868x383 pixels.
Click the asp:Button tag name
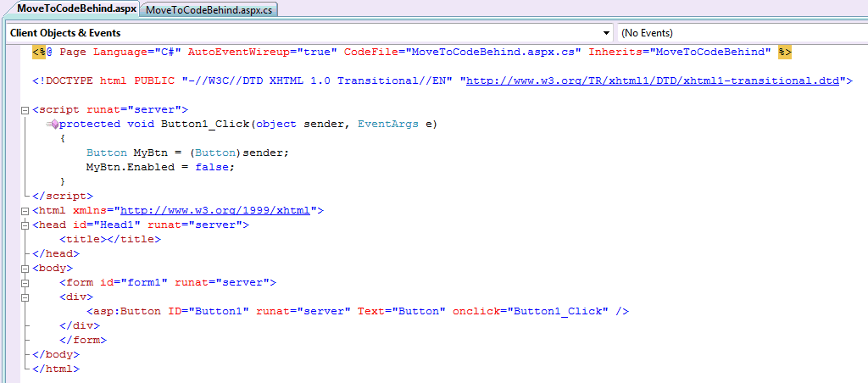click(x=127, y=311)
